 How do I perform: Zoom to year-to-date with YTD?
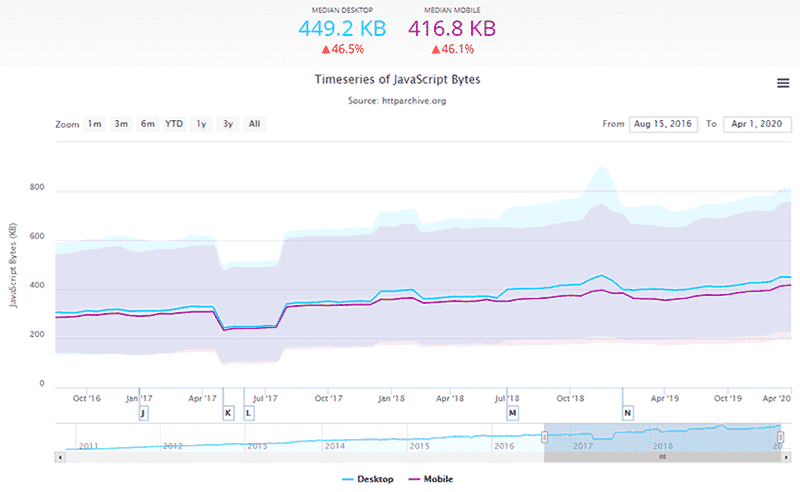coord(175,124)
